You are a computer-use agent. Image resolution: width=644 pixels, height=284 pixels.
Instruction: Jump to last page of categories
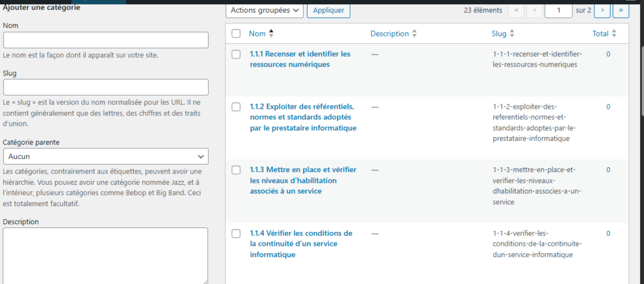[x=621, y=10]
